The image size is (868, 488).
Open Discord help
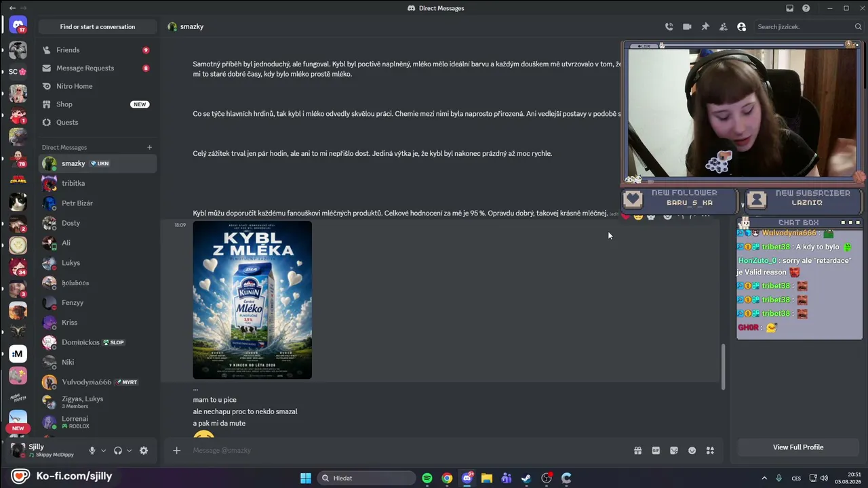(806, 8)
